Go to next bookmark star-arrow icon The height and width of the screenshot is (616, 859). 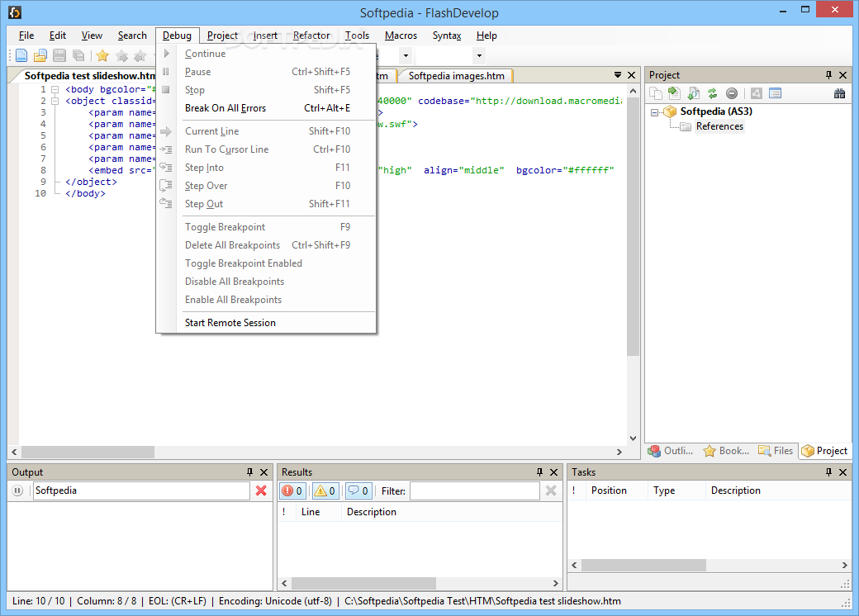121,55
